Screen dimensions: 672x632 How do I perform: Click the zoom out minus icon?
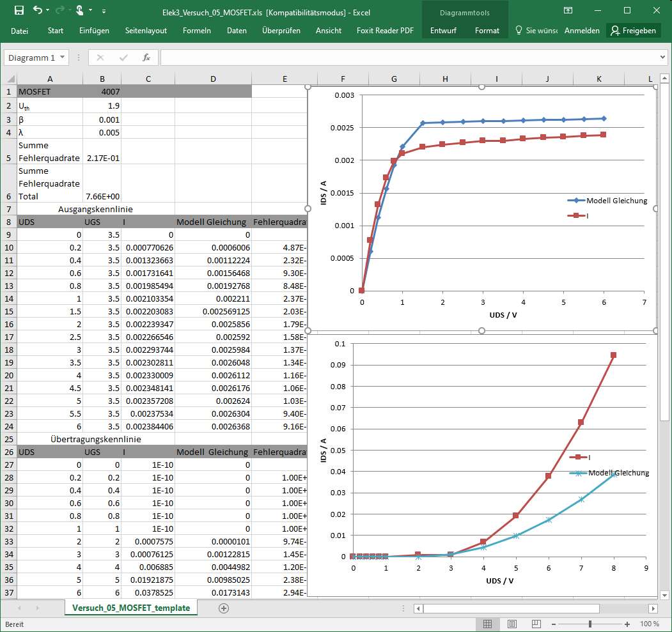click(554, 624)
